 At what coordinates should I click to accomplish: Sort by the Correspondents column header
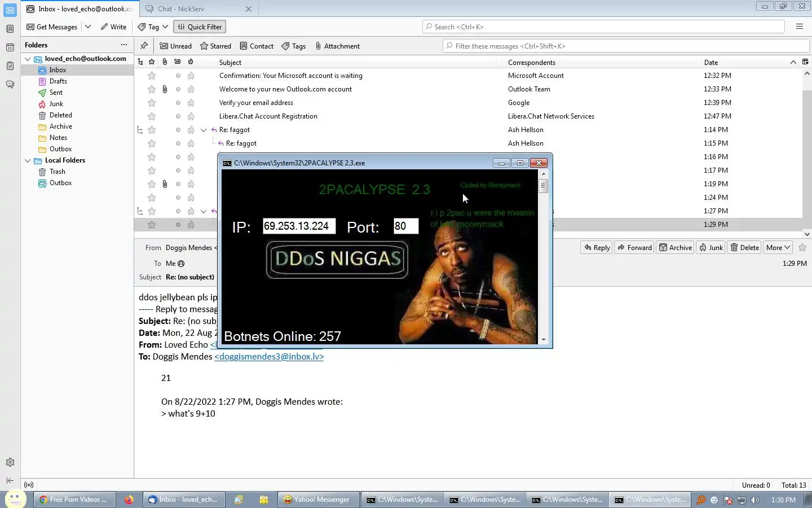coord(532,62)
